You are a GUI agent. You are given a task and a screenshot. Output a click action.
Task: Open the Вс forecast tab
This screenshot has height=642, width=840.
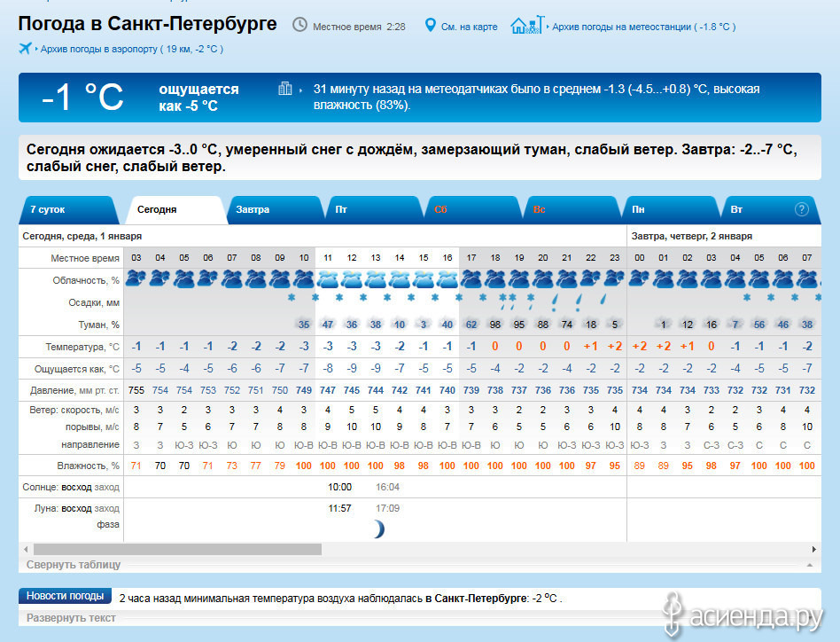coord(571,209)
